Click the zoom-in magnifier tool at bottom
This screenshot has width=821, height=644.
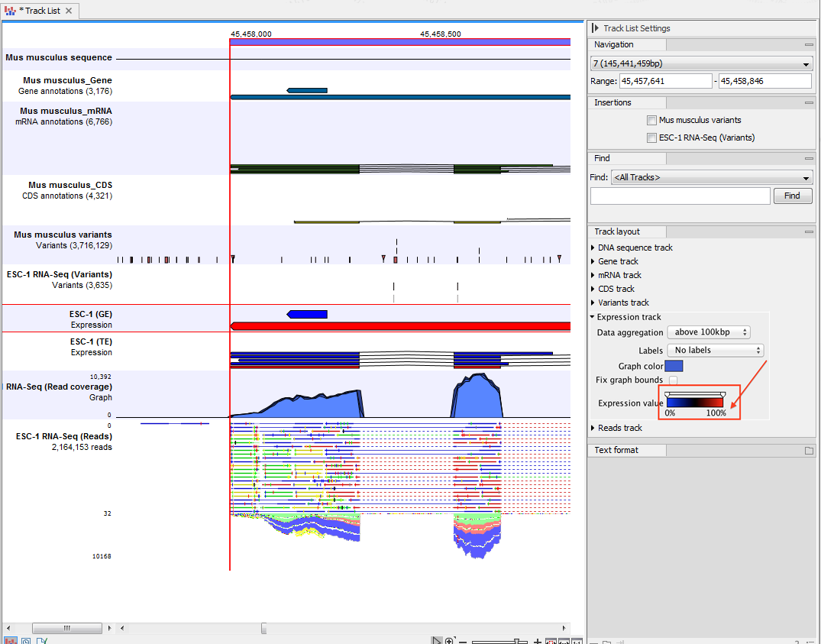450,640
